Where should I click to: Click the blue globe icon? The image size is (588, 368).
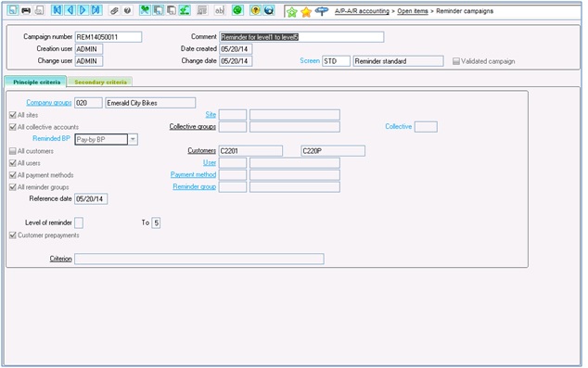(269, 10)
